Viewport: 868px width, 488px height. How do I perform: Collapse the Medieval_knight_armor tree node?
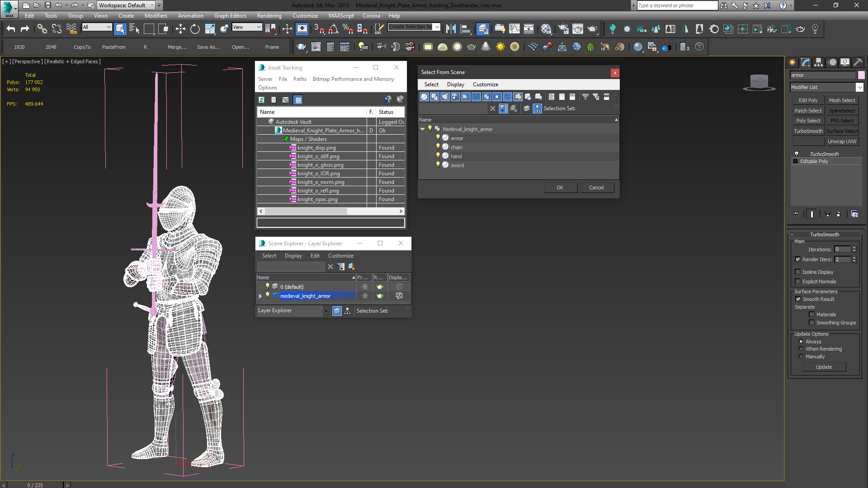point(423,129)
